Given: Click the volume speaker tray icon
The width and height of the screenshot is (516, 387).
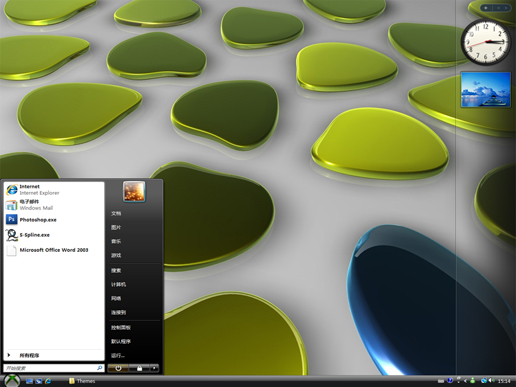Looking at the screenshot, I should (491, 380).
